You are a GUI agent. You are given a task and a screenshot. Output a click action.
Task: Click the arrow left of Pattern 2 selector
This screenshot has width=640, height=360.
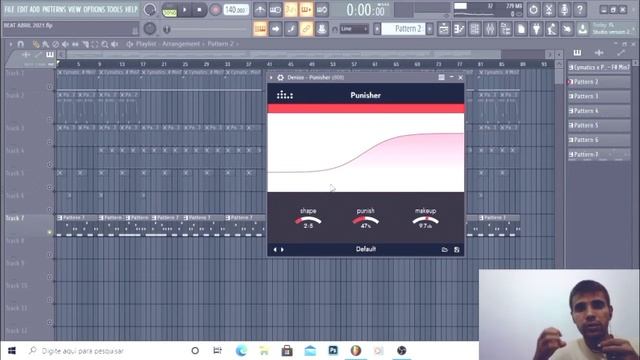click(377, 29)
